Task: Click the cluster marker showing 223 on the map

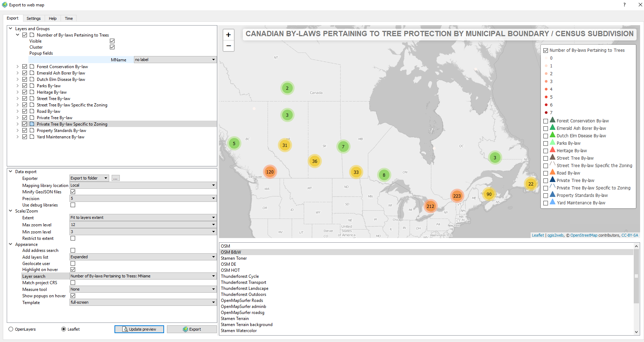Action: click(x=457, y=195)
